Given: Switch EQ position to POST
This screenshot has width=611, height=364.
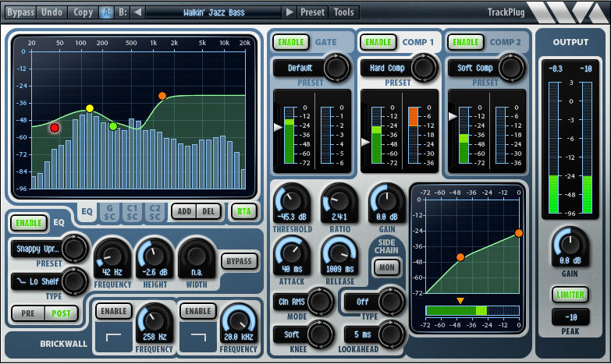Looking at the screenshot, I should (61, 313).
